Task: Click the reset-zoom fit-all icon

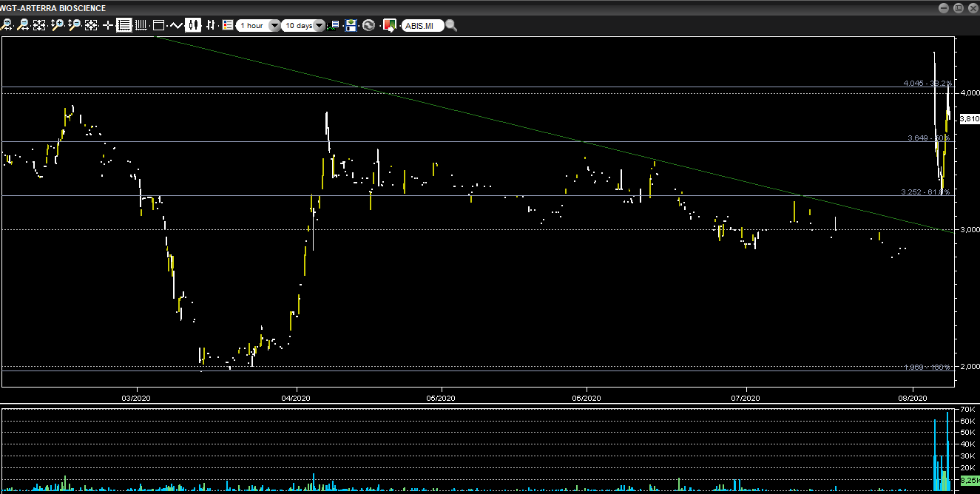Action: click(91, 25)
